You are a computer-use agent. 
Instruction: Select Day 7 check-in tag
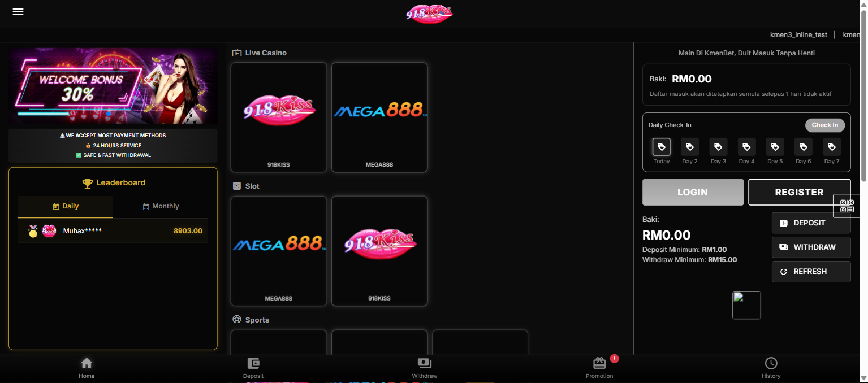click(x=831, y=147)
